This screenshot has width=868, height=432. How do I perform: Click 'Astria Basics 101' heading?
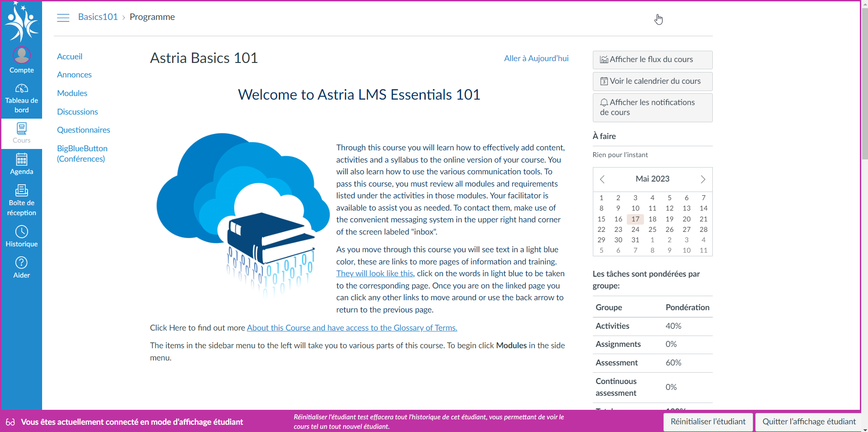coord(204,58)
